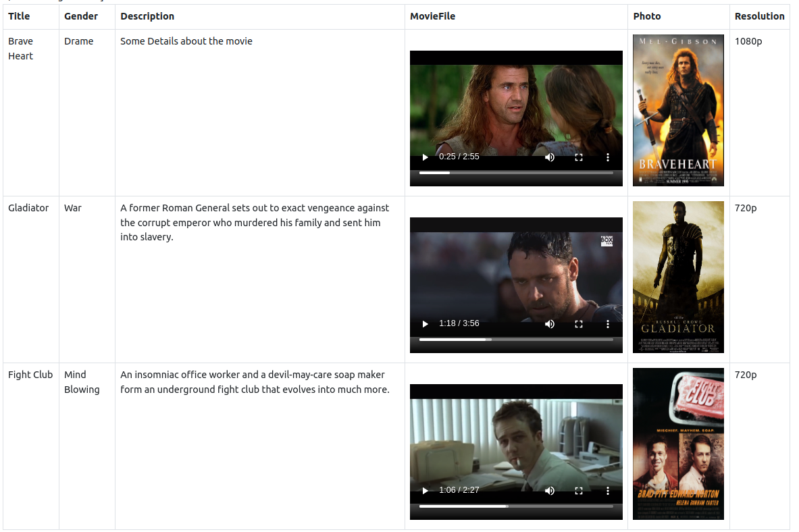Seek in the Gladiator progress bar
The height and width of the screenshot is (532, 799).
coord(516,340)
